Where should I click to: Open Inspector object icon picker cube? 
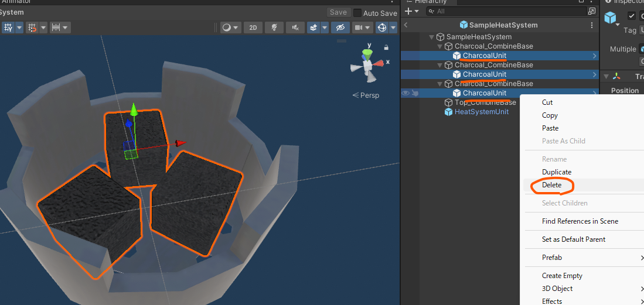tap(611, 19)
